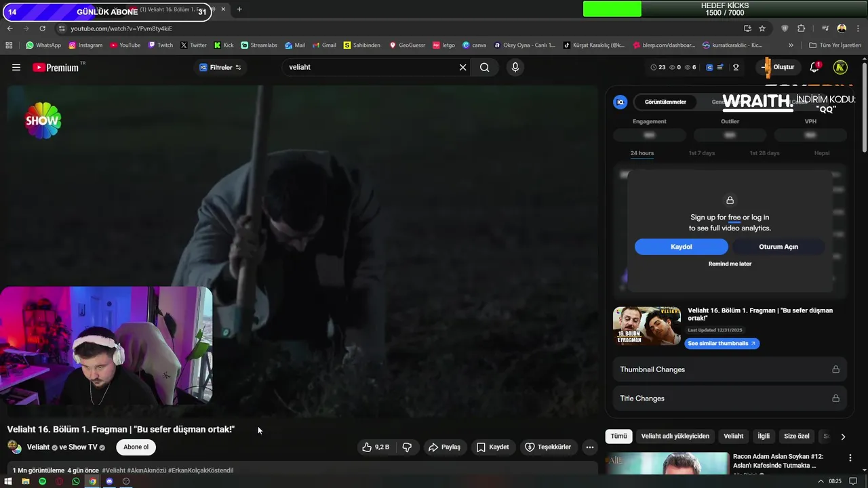
Task: Share the video via Paylaş
Action: click(x=444, y=447)
